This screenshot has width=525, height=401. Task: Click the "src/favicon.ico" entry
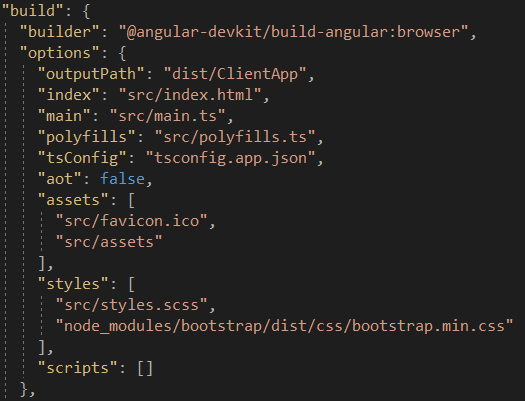pyautogui.click(x=132, y=221)
